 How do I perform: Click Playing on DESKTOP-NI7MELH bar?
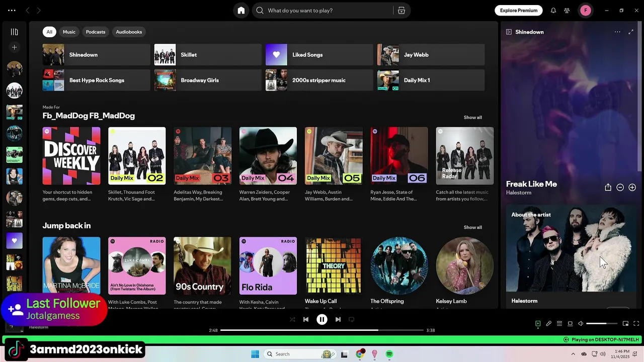[x=322, y=340]
